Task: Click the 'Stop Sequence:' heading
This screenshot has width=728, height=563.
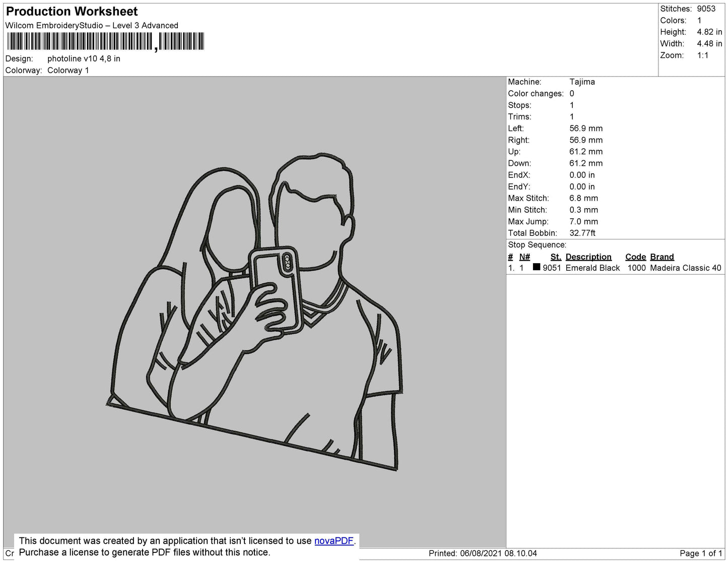Action: 537,245
